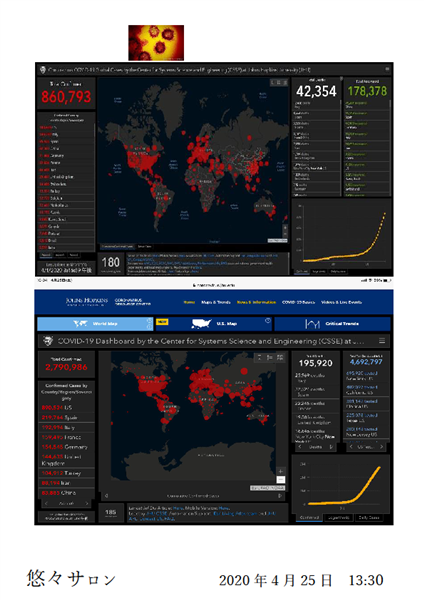Select Home in the blue navigation bar
Image resolution: width=424 pixels, height=600 pixels.
coord(189,302)
